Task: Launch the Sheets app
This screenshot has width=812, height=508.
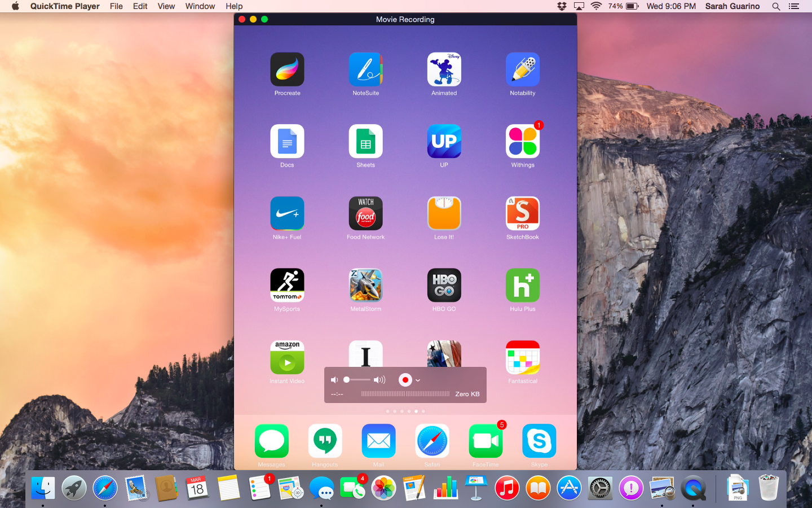Action: coord(365,141)
